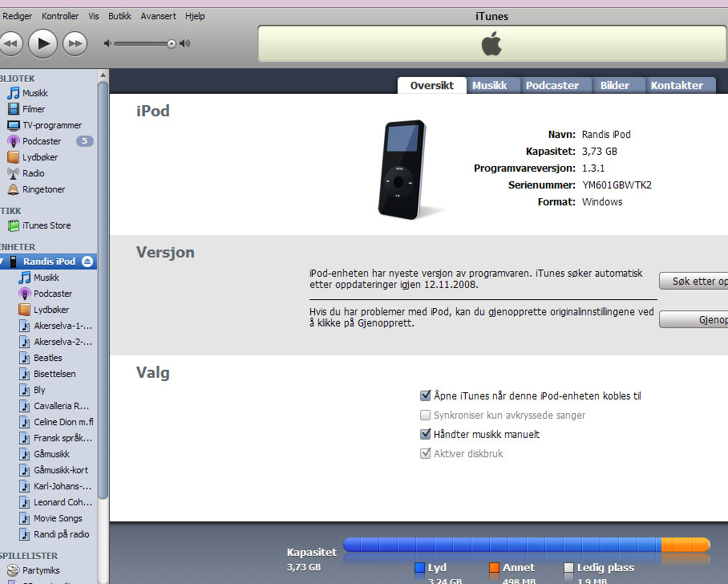Open the Vis menu

[x=94, y=16]
